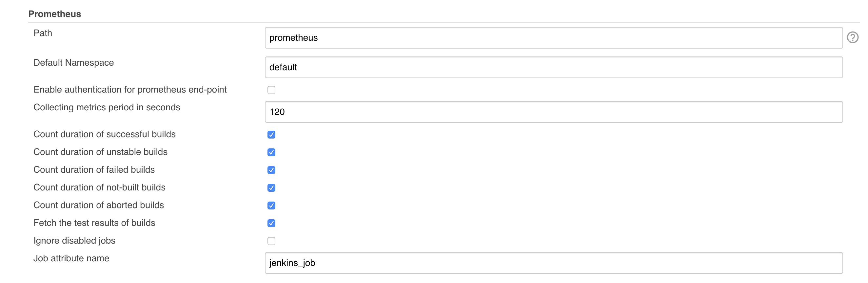Toggle Count duration of not-built builds
The height and width of the screenshot is (283, 868).
271,188
